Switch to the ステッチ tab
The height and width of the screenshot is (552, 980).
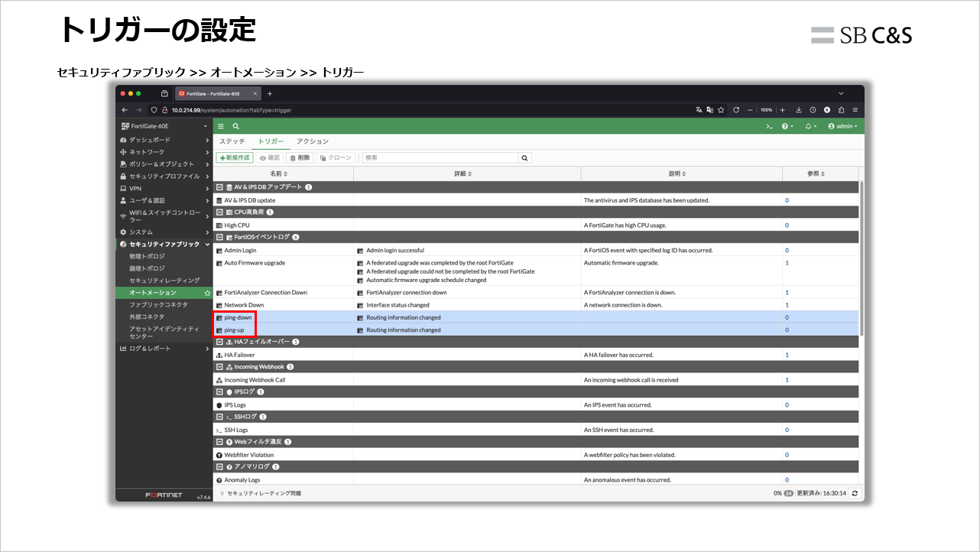pyautogui.click(x=232, y=141)
